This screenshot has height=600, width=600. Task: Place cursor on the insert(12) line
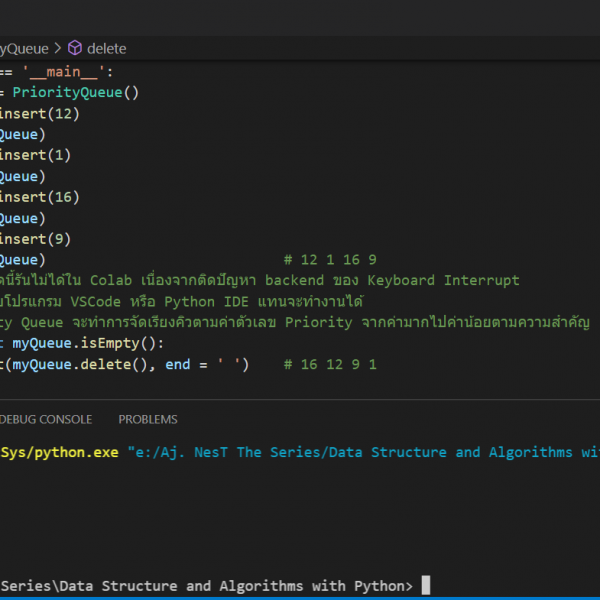pos(40,114)
